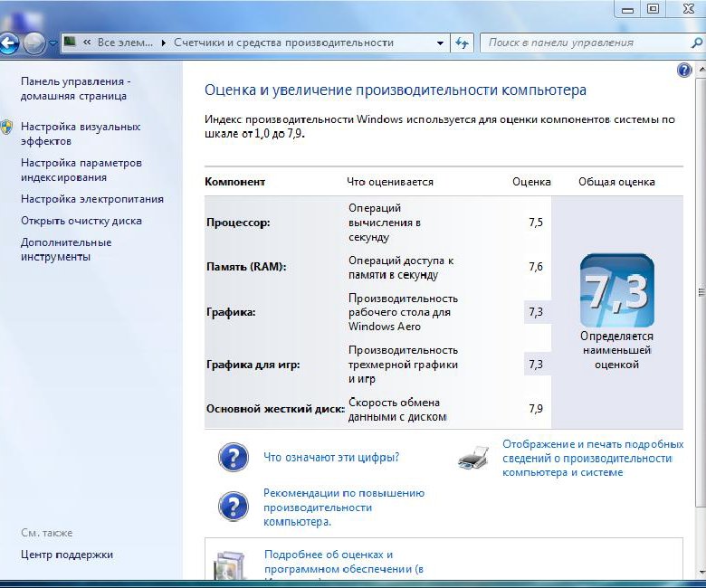Screen dimensions: 706x588
Task: Click the 'Поиск в панели управления' search field
Action: [579, 43]
